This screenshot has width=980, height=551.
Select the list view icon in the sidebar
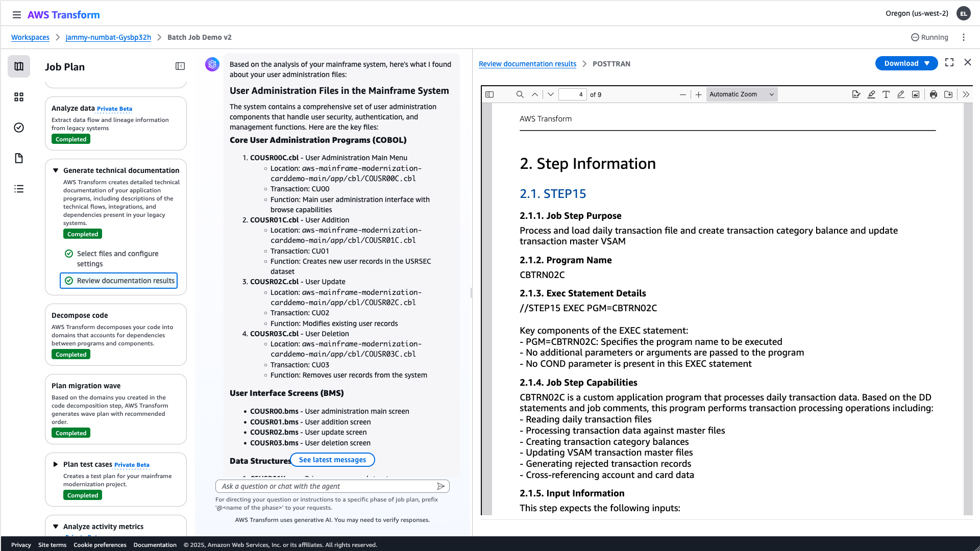(19, 189)
